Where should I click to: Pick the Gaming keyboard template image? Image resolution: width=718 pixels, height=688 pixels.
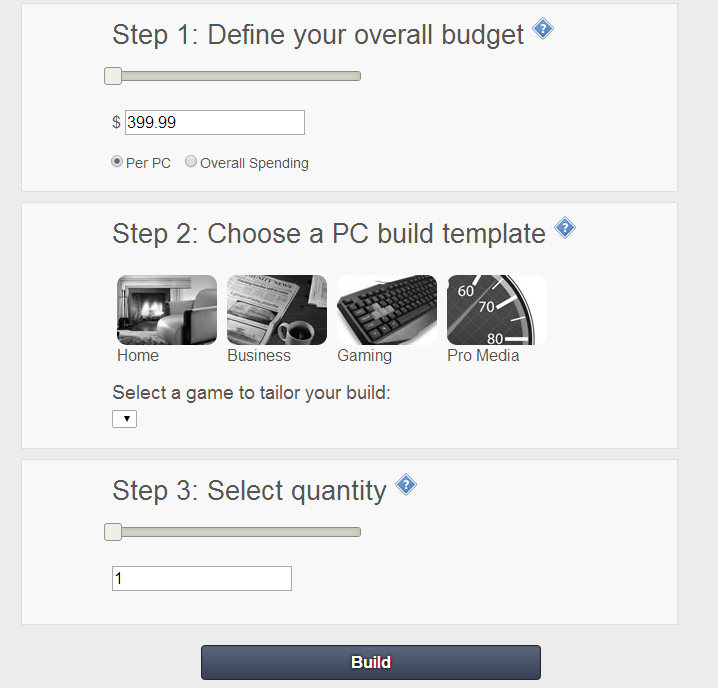click(x=387, y=310)
